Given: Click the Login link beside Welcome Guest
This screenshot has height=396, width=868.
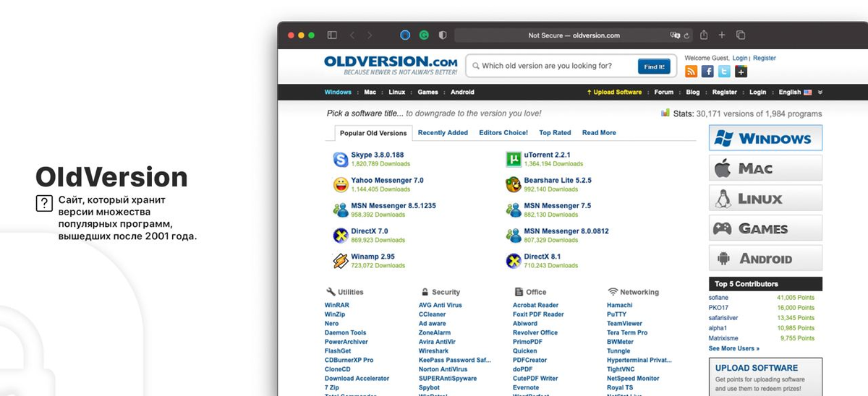Looking at the screenshot, I should coord(740,58).
